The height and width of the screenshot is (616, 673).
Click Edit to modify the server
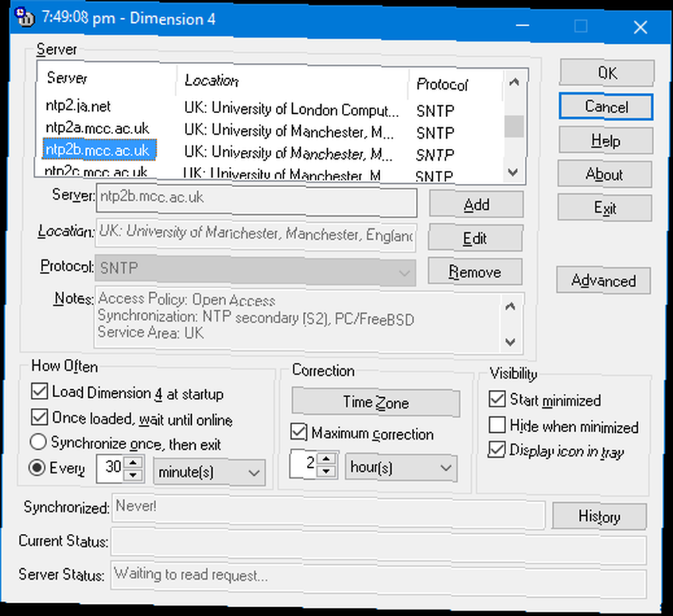pyautogui.click(x=475, y=238)
